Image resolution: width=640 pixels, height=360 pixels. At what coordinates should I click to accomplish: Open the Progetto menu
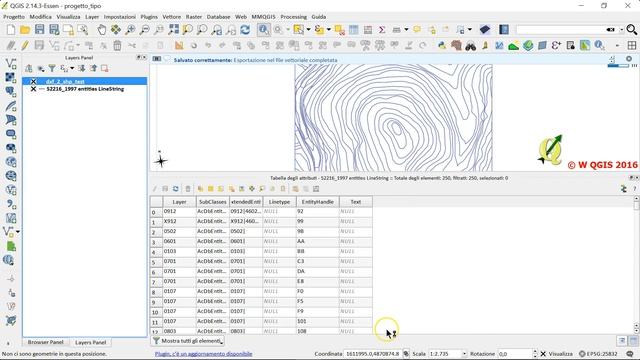14,17
